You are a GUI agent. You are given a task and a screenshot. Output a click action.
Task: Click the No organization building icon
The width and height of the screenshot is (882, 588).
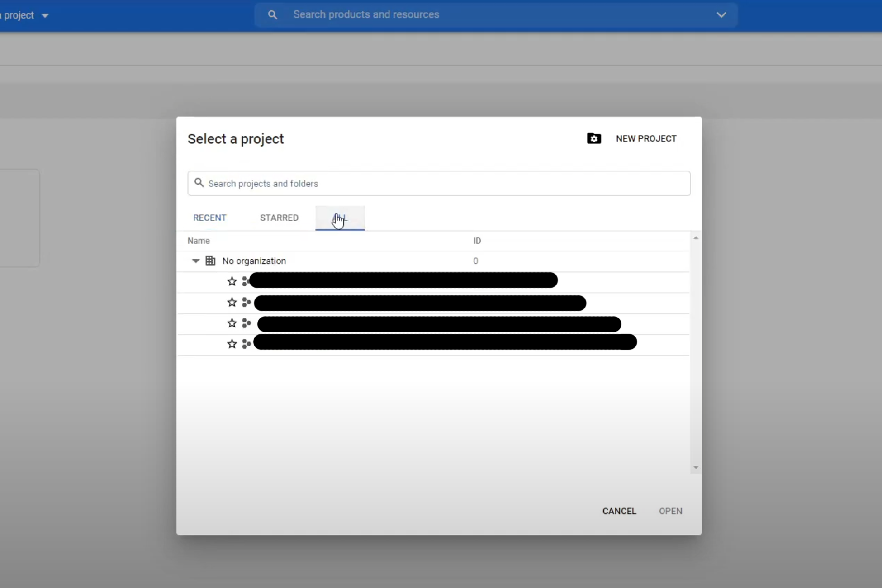pyautogui.click(x=210, y=261)
